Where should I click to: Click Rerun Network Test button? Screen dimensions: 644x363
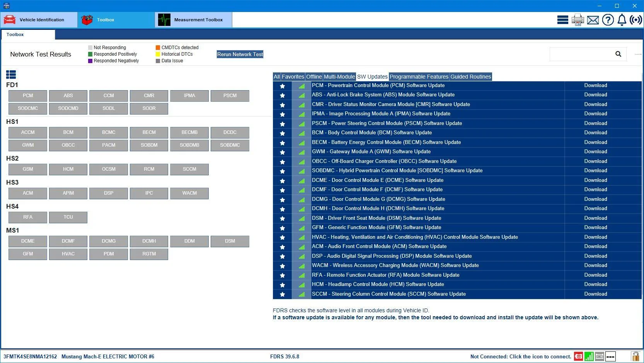pos(240,54)
